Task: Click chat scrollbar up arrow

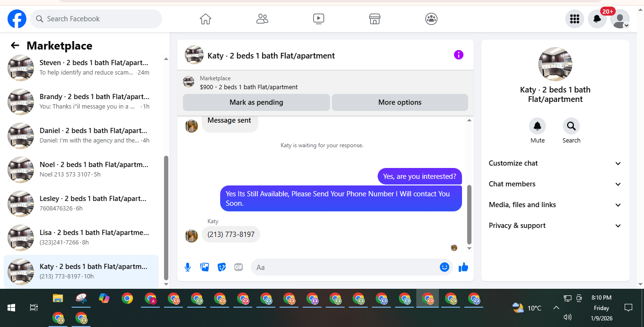Action: point(469,120)
